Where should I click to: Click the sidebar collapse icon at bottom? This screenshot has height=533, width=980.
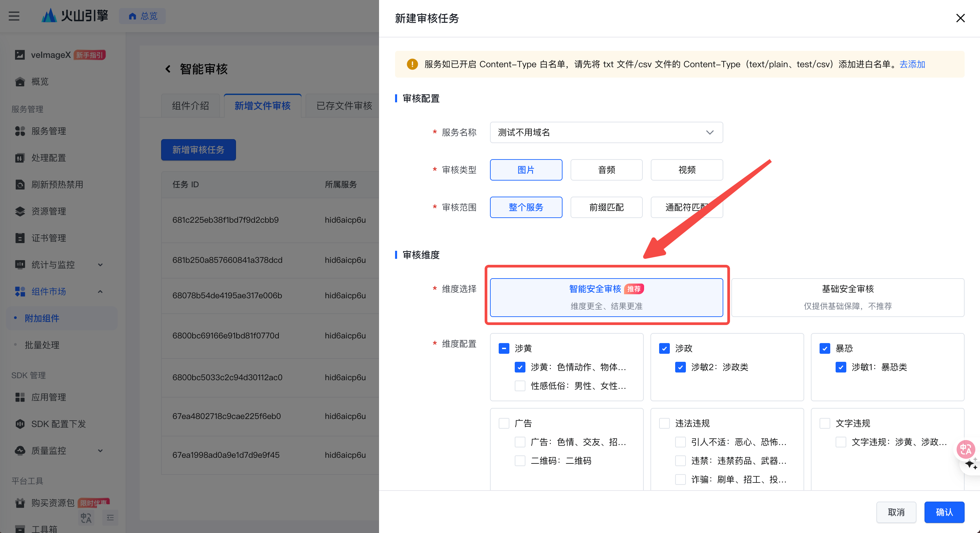[110, 518]
